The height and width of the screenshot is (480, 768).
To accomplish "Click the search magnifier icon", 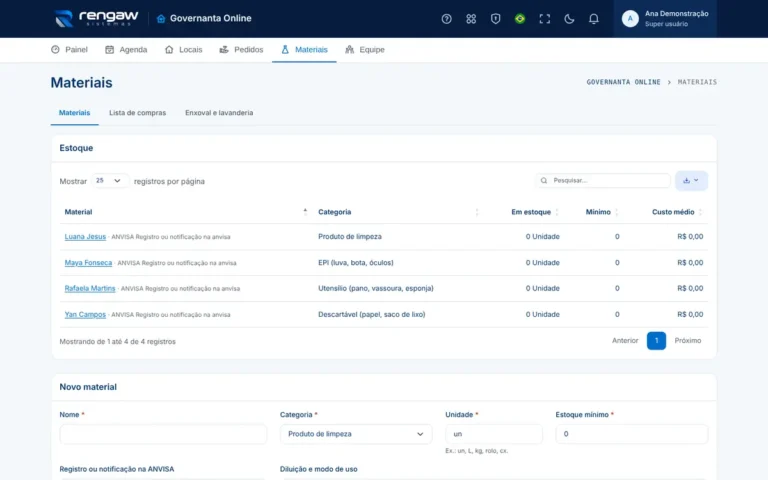I will (x=544, y=181).
